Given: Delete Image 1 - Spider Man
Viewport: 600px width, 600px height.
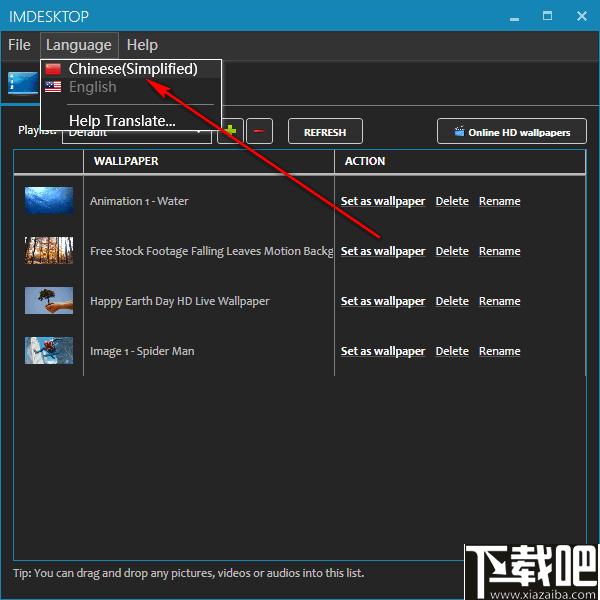Looking at the screenshot, I should (452, 351).
